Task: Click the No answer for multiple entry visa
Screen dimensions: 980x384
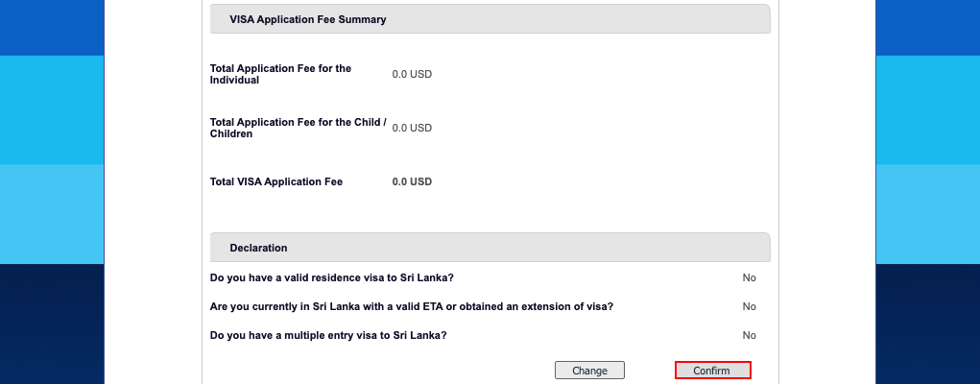Action: [749, 335]
